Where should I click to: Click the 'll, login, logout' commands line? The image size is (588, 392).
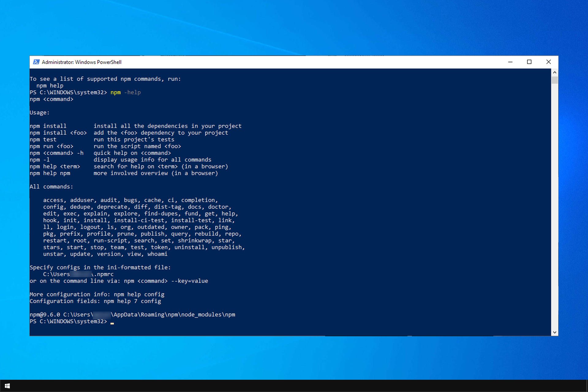click(137, 227)
